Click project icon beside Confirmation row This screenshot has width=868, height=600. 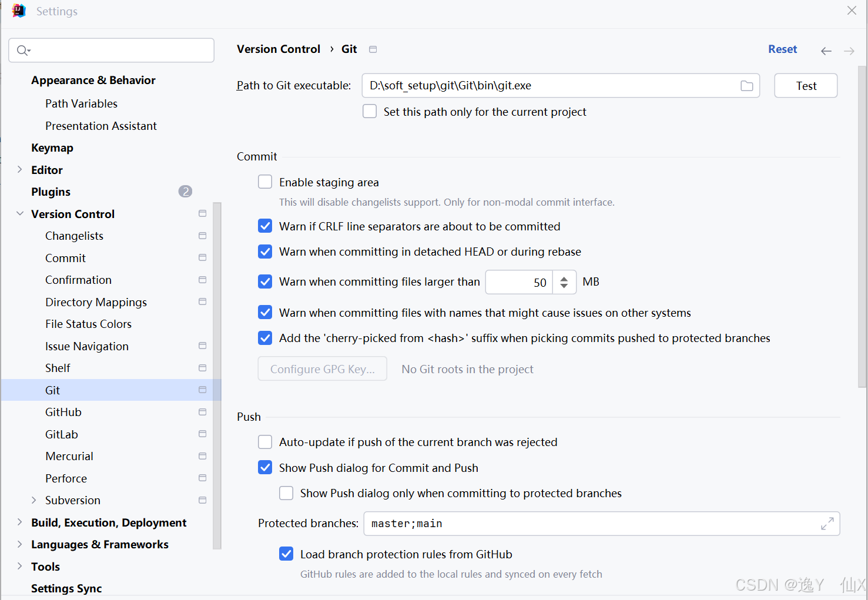pyautogui.click(x=202, y=280)
